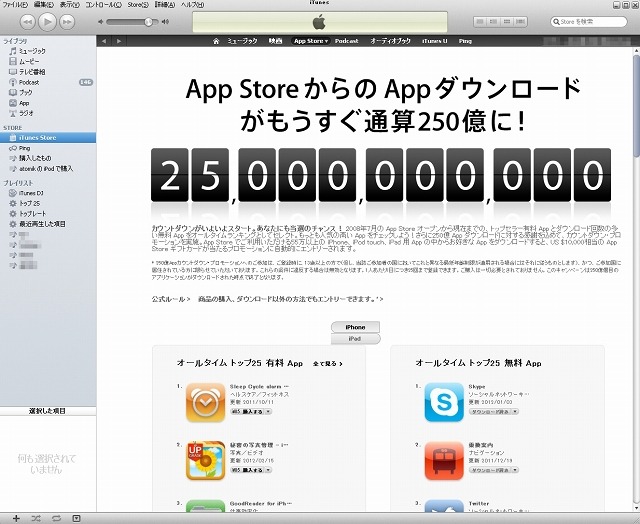Open the 映画 store tab

pyautogui.click(x=275, y=41)
